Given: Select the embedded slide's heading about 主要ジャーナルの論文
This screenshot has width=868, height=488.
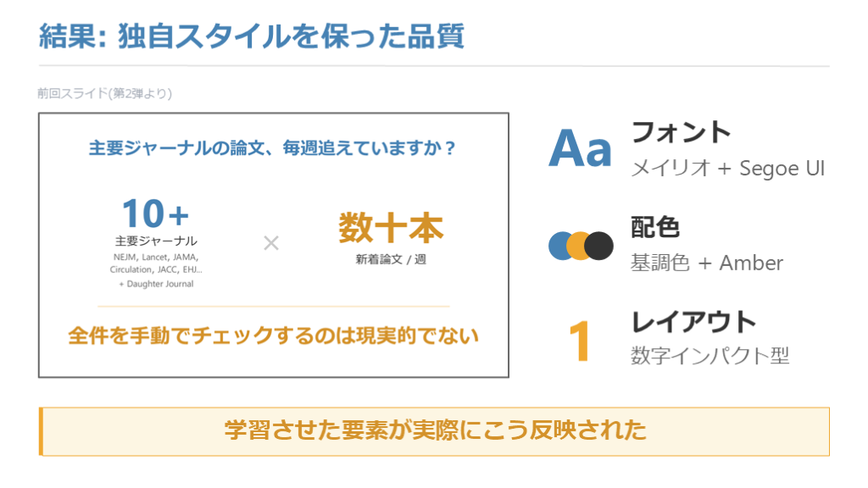Looking at the screenshot, I should pos(273,148).
